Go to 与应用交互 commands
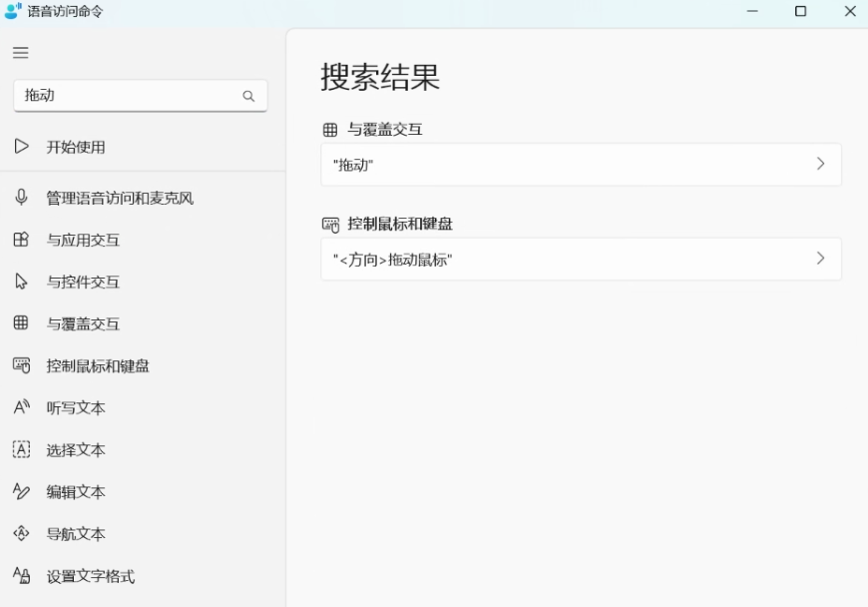868x607 pixels. tap(143, 240)
